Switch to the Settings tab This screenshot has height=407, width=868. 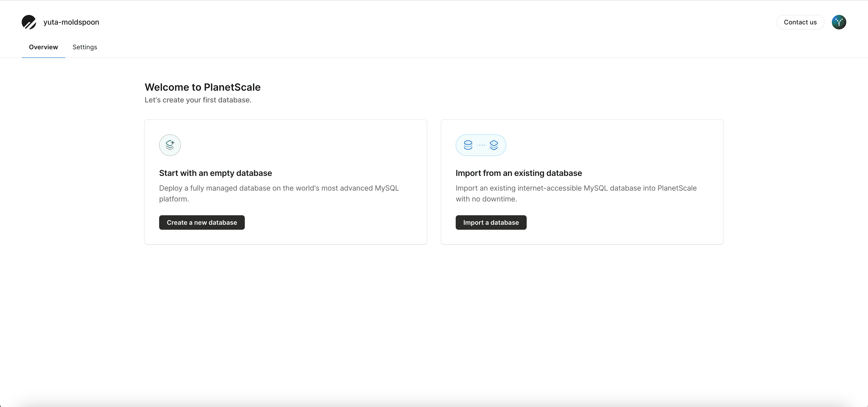point(85,47)
